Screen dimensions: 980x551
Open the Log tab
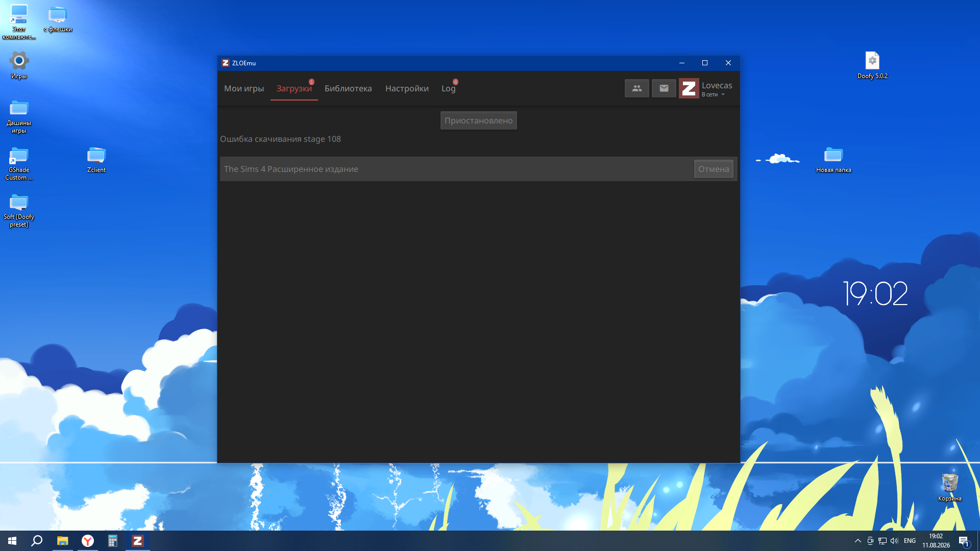tap(448, 88)
